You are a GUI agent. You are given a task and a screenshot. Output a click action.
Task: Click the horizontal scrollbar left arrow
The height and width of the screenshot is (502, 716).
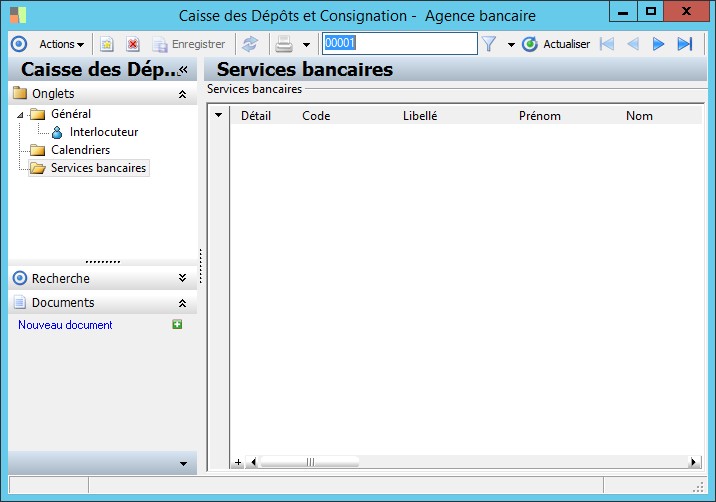[253, 462]
